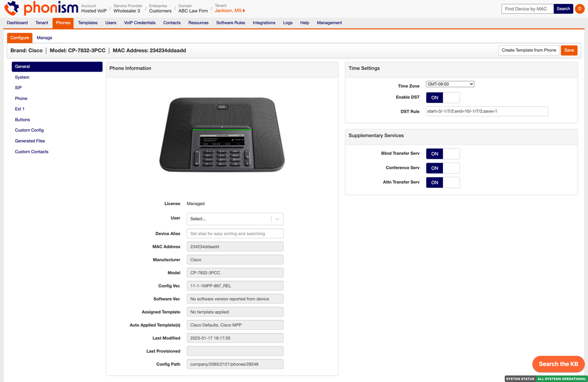The image size is (588, 382).
Task: Toggle the Blind Transfer Serv switch
Action: coord(443,154)
